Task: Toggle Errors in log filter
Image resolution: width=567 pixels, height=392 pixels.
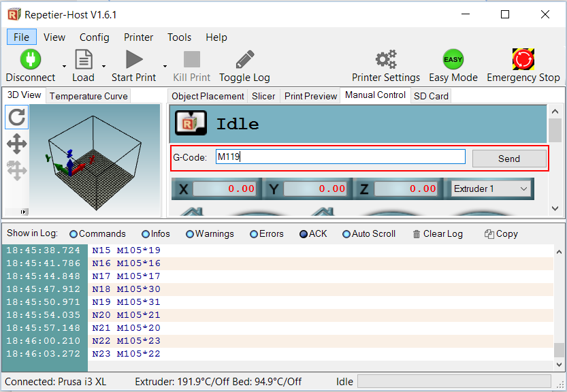Action: point(267,234)
